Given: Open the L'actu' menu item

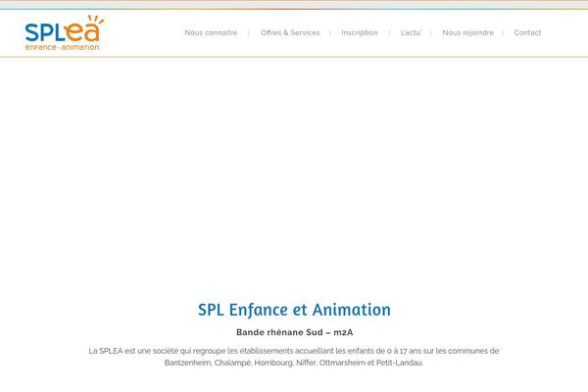Looking at the screenshot, I should tap(411, 33).
